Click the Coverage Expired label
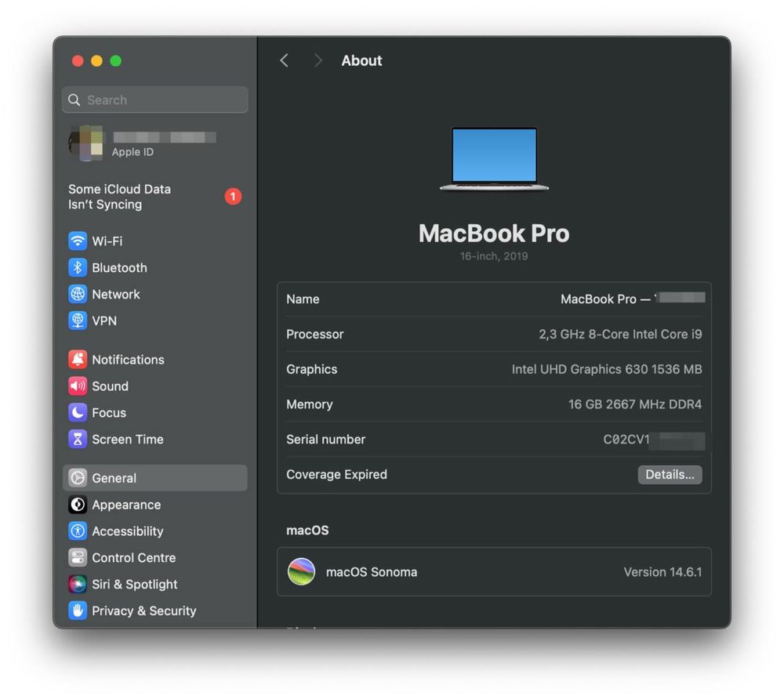784x699 pixels. (x=336, y=474)
